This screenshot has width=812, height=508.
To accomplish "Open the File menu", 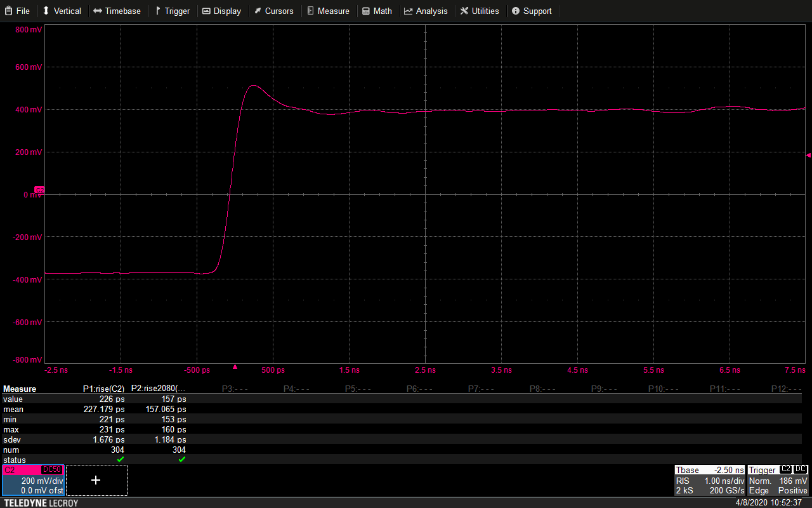I will pos(17,11).
